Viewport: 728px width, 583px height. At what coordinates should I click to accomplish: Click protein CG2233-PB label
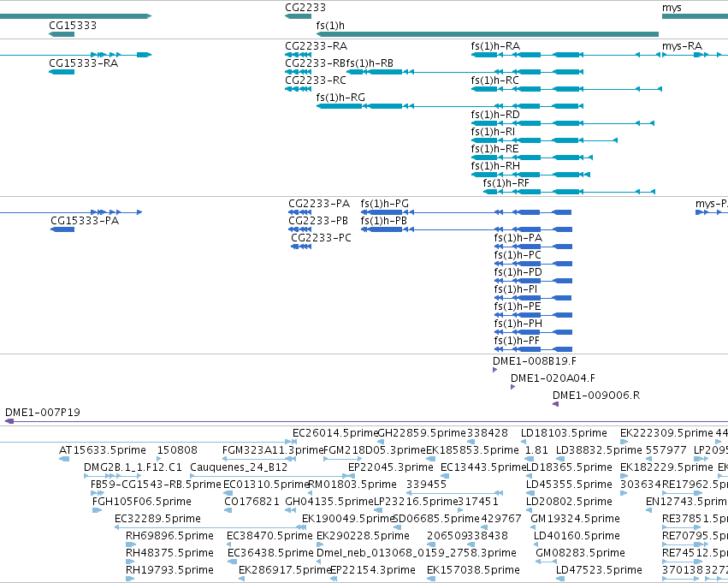317,221
